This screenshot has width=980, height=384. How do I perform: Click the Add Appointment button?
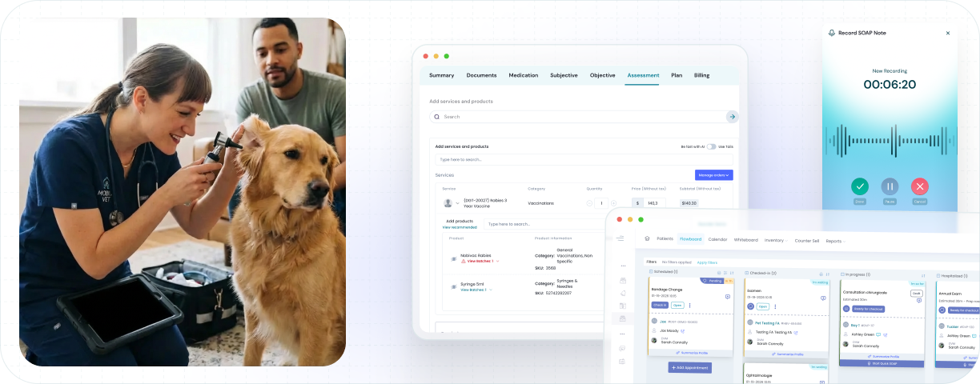point(689,367)
